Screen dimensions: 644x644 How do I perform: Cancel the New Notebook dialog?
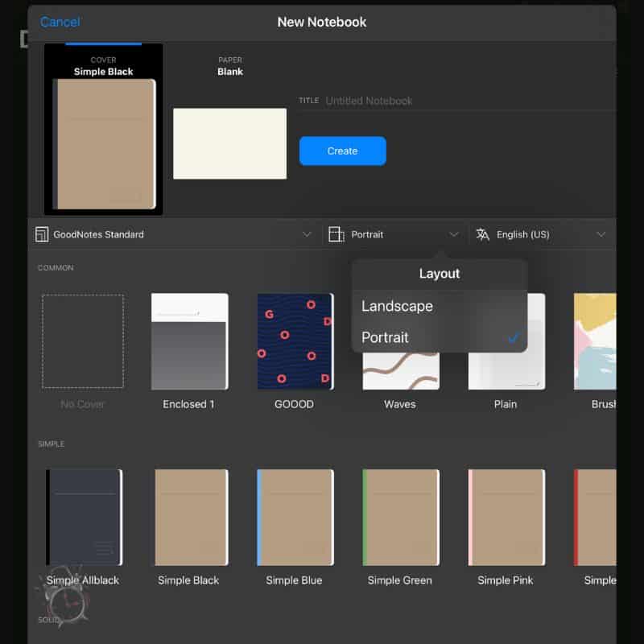(x=60, y=22)
